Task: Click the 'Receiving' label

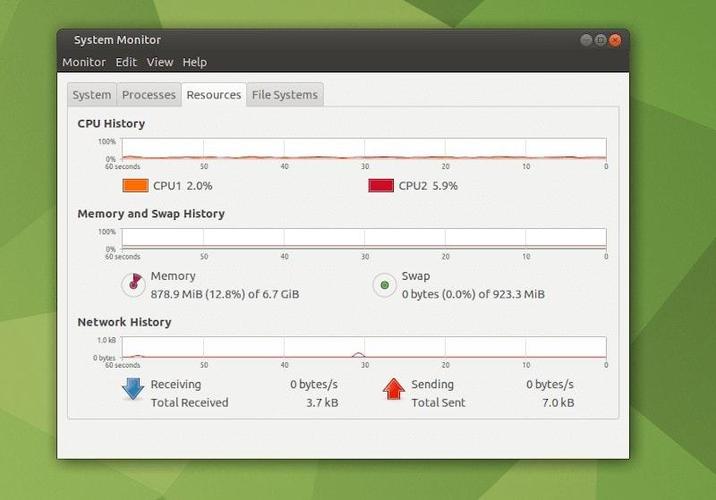Action: [x=176, y=384]
